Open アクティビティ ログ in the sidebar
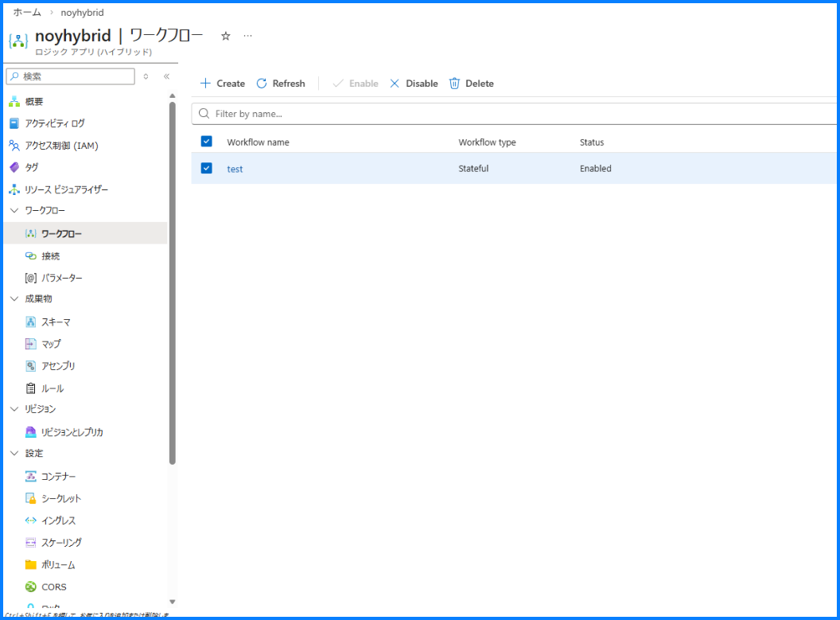The width and height of the screenshot is (840, 620). tap(55, 123)
